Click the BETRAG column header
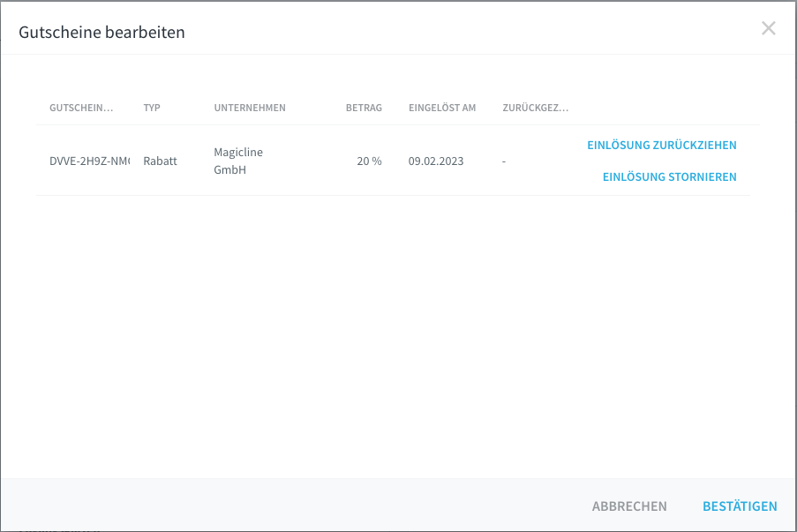Screen dimensions: 797x532 pyautogui.click(x=364, y=109)
